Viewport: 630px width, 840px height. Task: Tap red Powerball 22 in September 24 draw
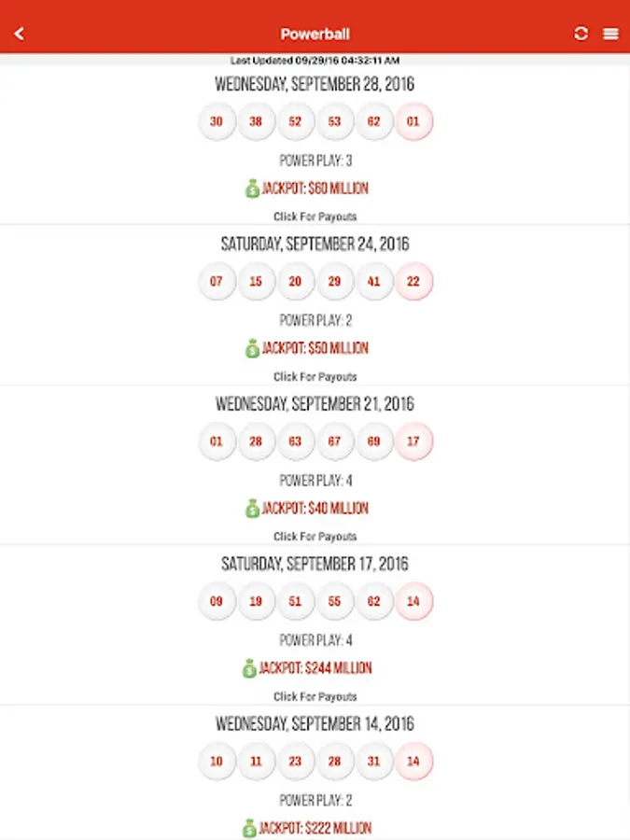413,281
